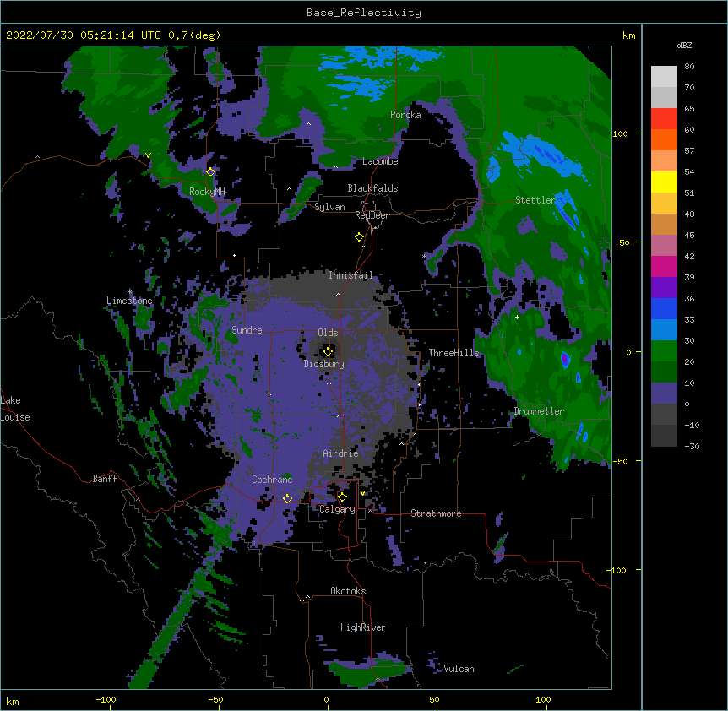Click the Cochrane label
This screenshot has width=728, height=711.
(x=272, y=480)
